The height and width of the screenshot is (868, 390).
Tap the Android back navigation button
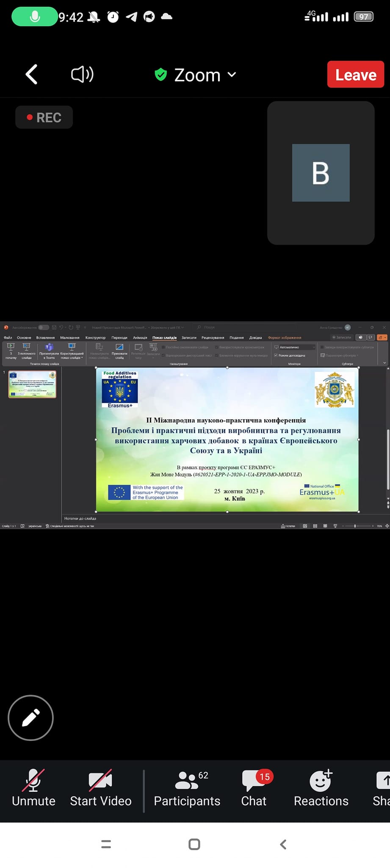pyautogui.click(x=283, y=844)
